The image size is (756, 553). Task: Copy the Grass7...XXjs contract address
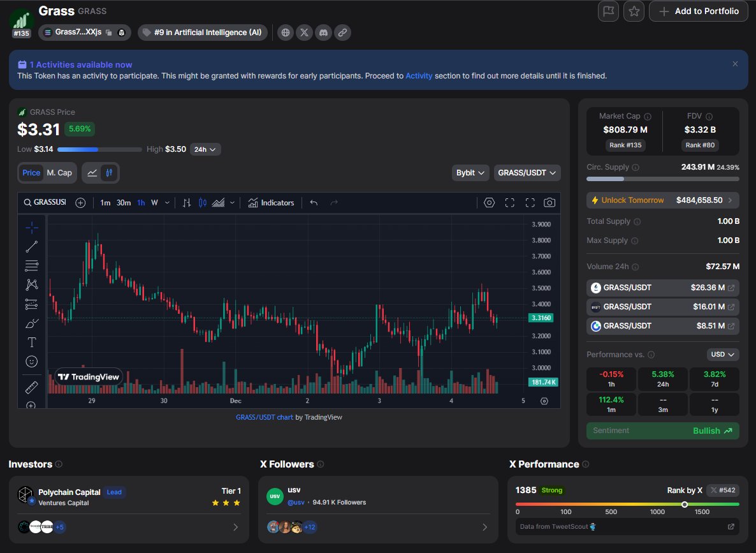click(x=109, y=33)
